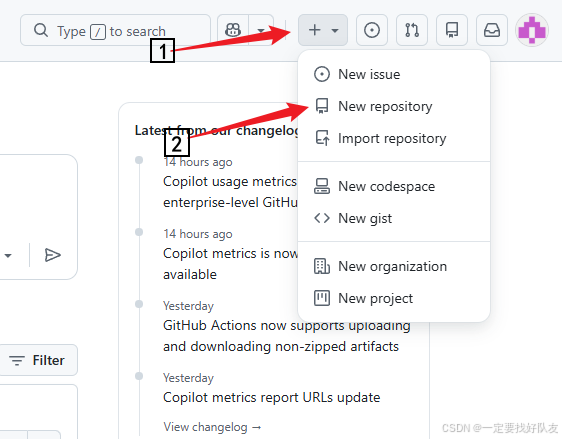The width and height of the screenshot is (562, 439).
Task: Follow the View changelog link
Action: click(212, 427)
